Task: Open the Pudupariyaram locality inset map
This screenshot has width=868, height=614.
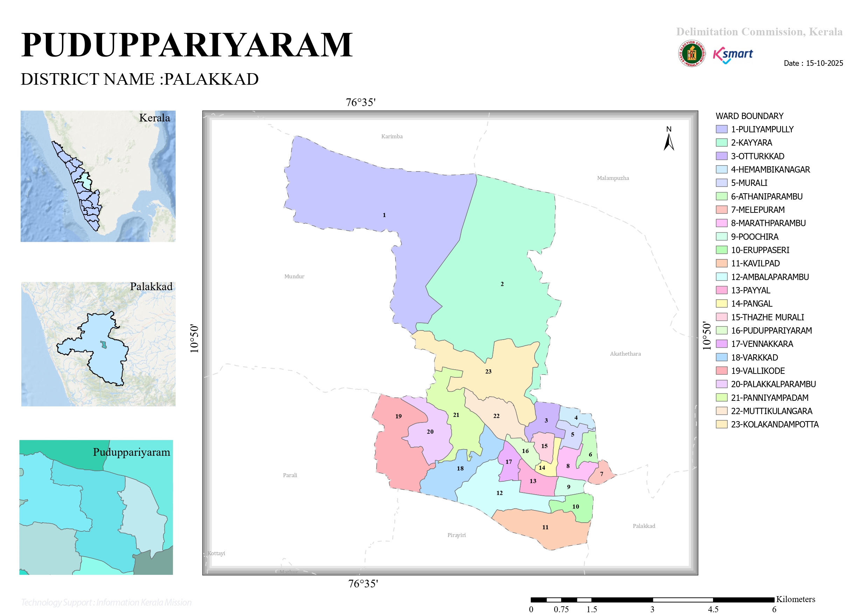Action: (96, 507)
